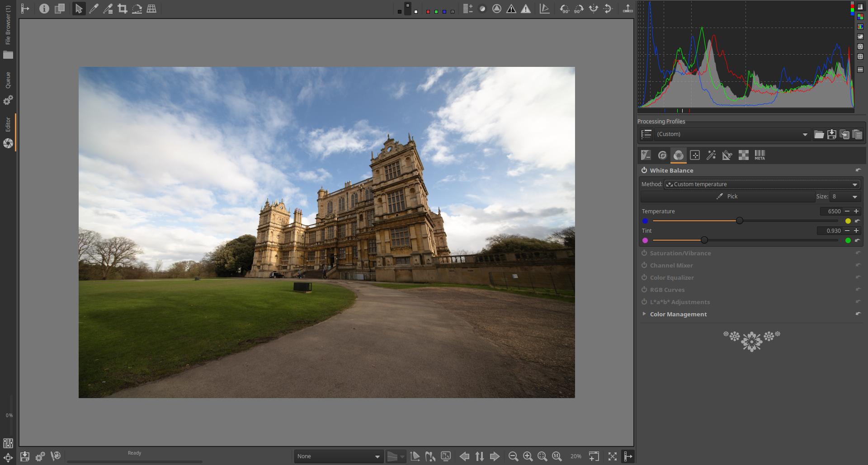Expand the Color Management section
This screenshot has width=868, height=465.
[644, 314]
